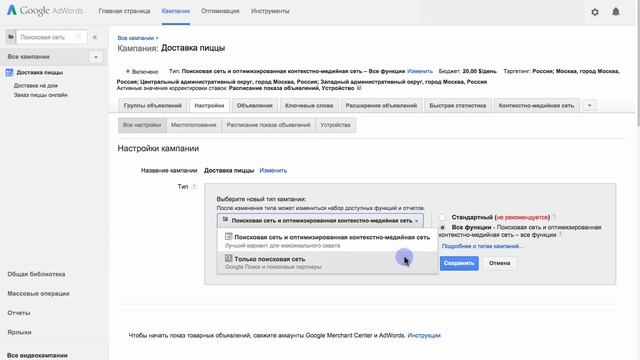Open the settings gear menu
Viewport: 640px width, 360px height.
pos(595,12)
